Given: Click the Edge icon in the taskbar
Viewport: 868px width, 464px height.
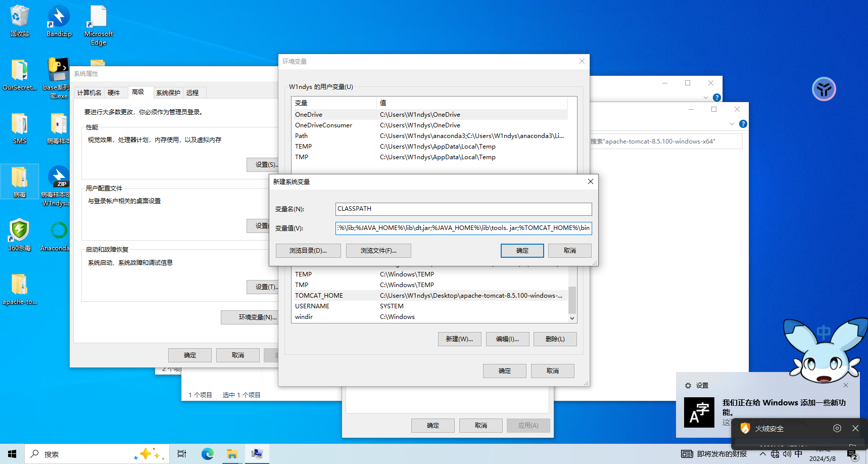Looking at the screenshot, I should tap(207, 454).
